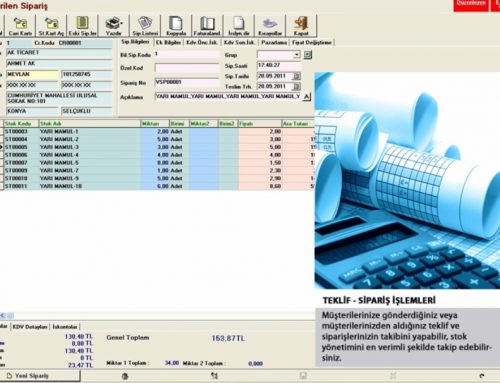Open the Kısayollar shortcuts icon

pyautogui.click(x=270, y=26)
